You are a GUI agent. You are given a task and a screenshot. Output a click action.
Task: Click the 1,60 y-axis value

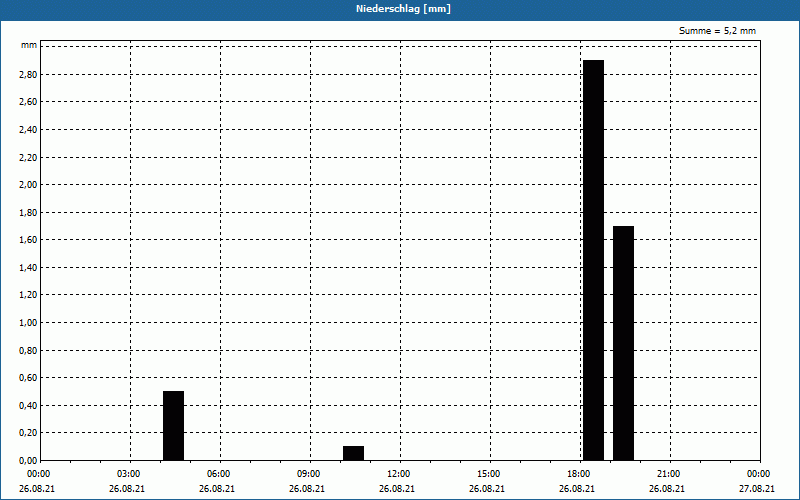coord(28,240)
